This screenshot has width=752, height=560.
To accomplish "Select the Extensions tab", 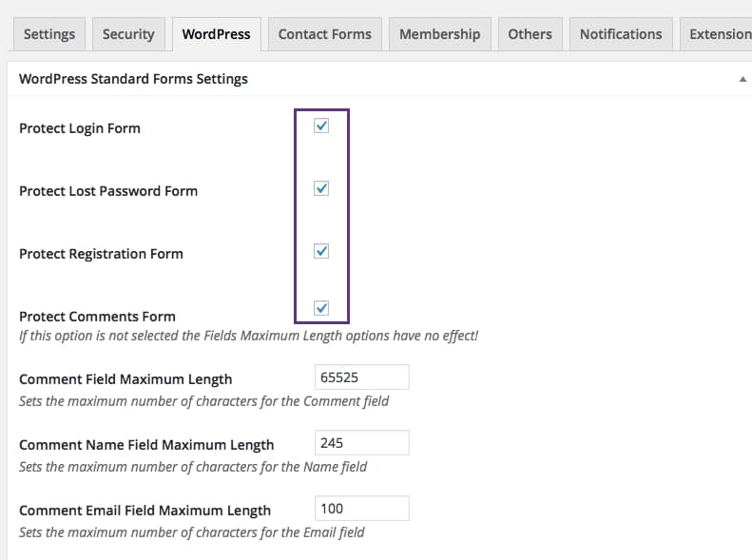I will click(718, 34).
